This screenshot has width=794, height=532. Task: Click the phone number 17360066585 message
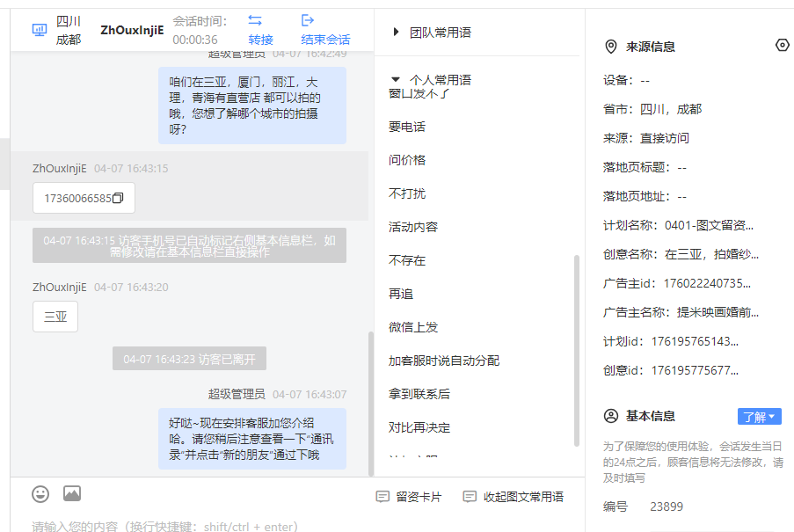click(84, 198)
